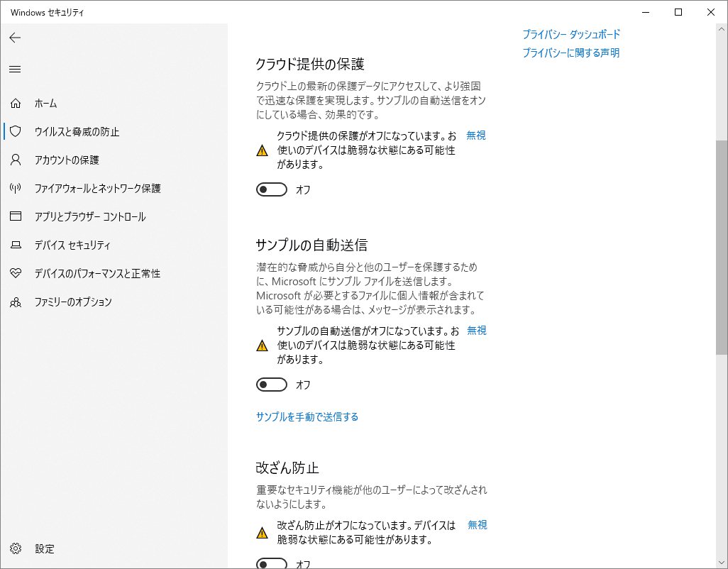Click the 改ざん防止 heading

287,468
